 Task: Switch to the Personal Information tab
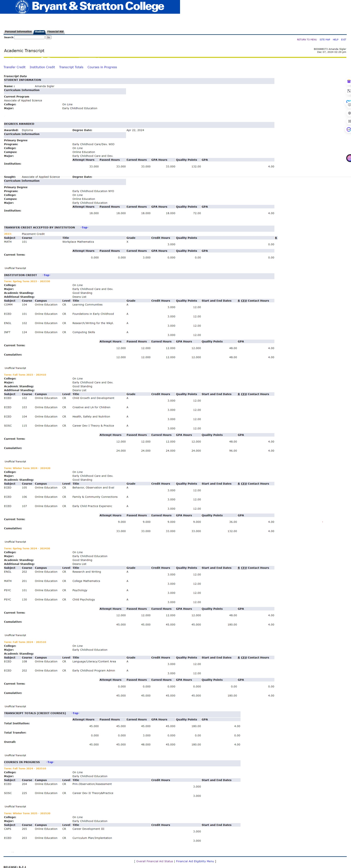point(18,32)
